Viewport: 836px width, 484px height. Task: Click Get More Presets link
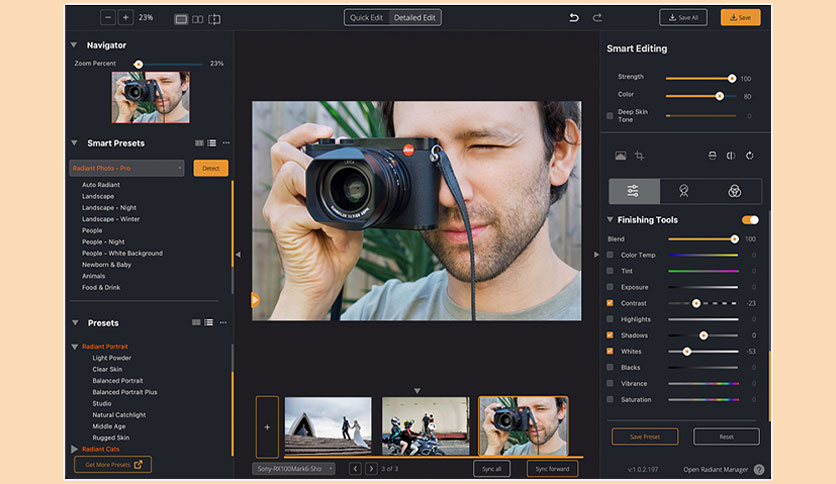(113, 465)
